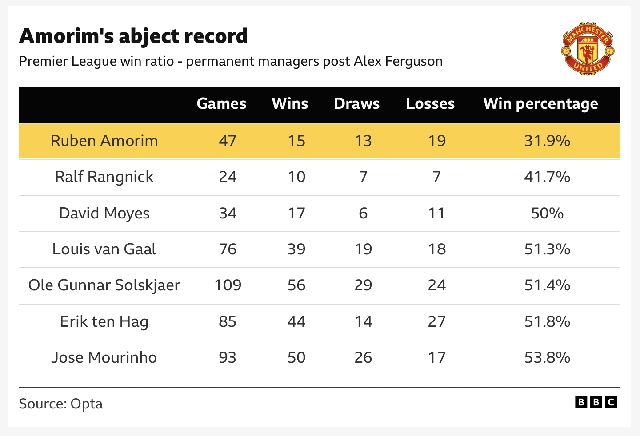640x436 pixels.
Task: Click the BBC logo
Action: [x=595, y=402]
